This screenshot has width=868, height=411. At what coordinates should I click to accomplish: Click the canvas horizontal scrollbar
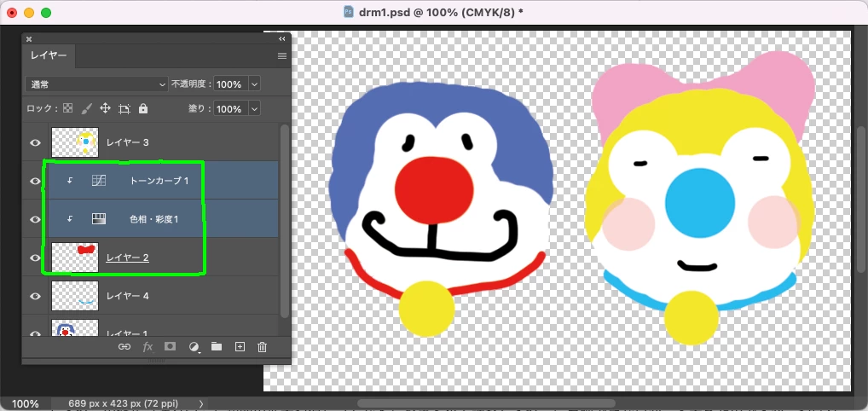point(487,403)
